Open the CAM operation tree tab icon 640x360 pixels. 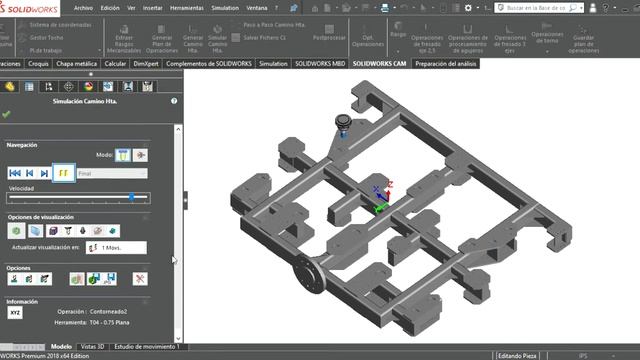pyautogui.click(x=128, y=87)
